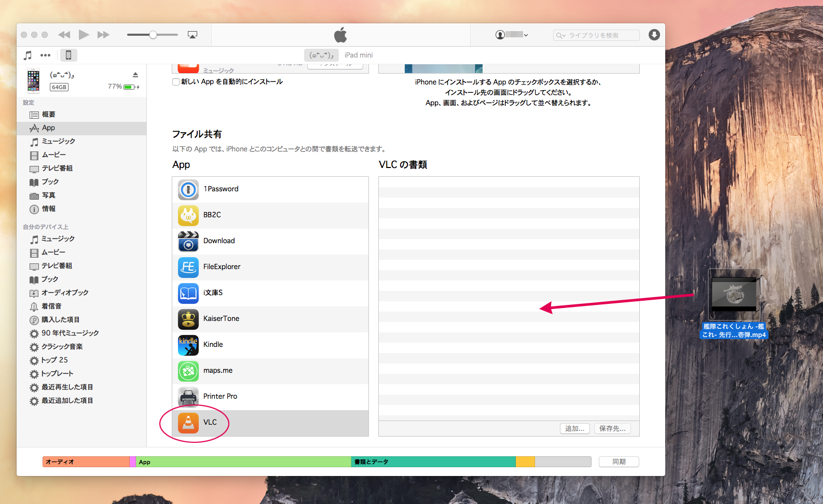This screenshot has width=823, height=504.
Task: Open 写真 photos in sidebar
Action: pos(81,195)
